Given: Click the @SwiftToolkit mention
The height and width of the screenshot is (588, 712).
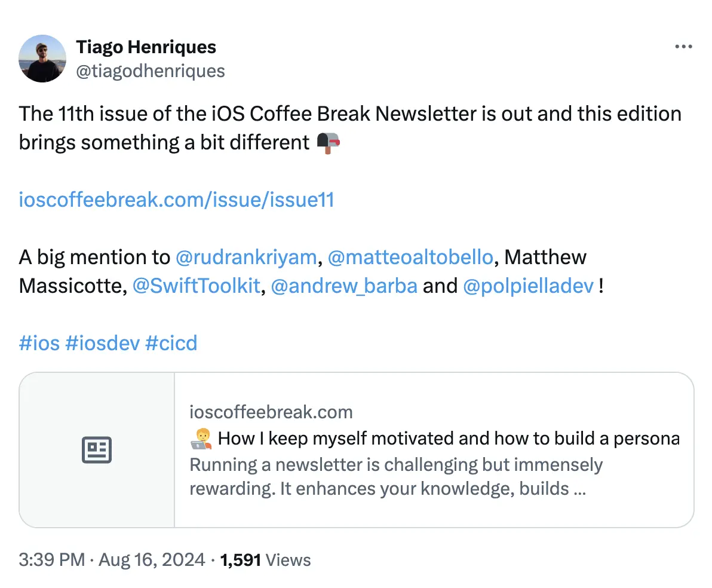Looking at the screenshot, I should click(x=197, y=286).
